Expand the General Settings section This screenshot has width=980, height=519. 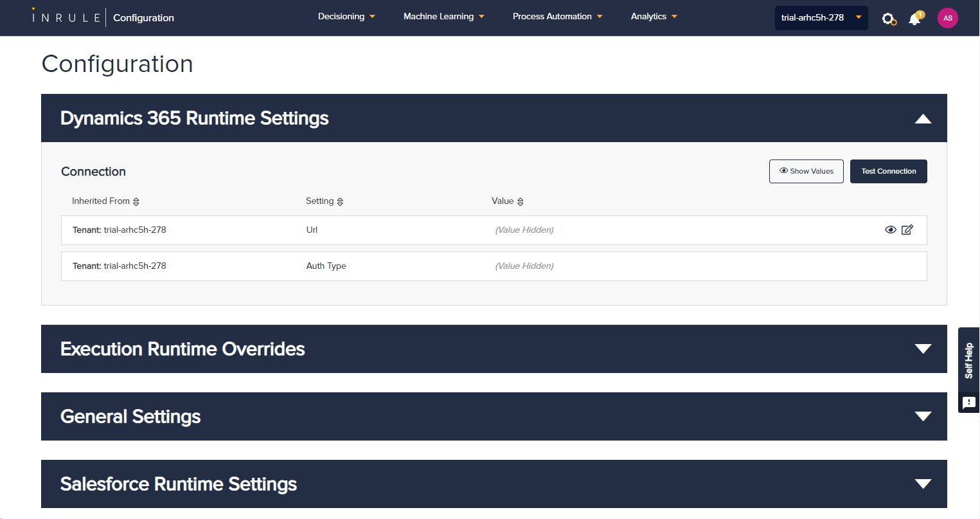[923, 416]
